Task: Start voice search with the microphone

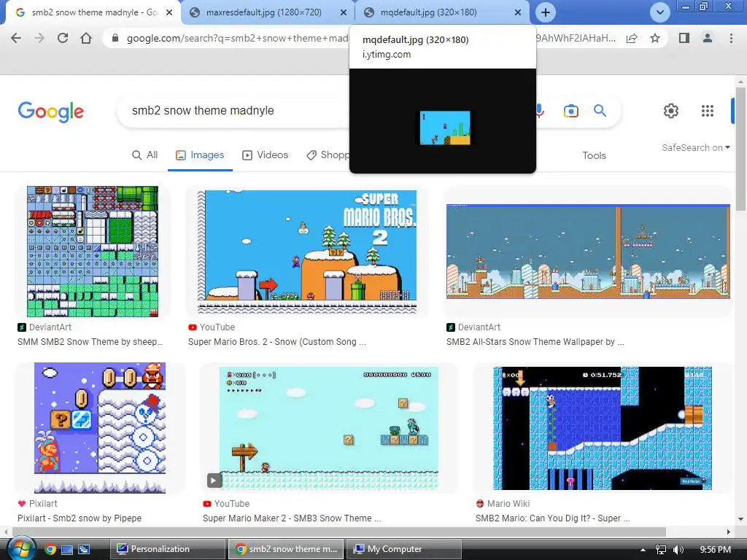Action: coord(540,111)
